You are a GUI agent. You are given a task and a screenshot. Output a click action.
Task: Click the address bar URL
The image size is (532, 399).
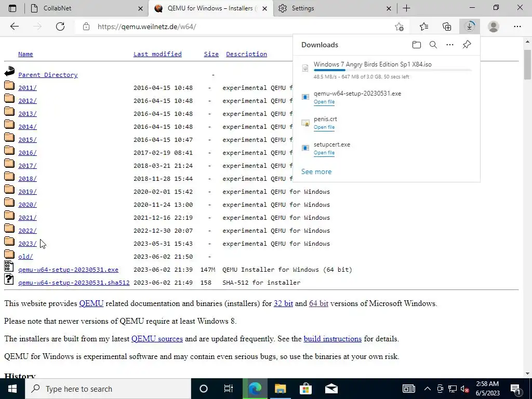(x=147, y=26)
